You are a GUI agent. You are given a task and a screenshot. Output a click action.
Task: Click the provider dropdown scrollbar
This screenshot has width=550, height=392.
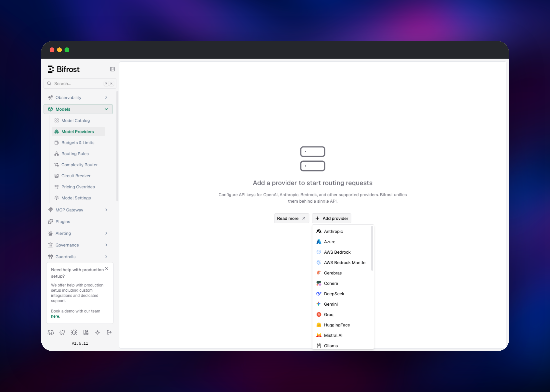click(372, 248)
